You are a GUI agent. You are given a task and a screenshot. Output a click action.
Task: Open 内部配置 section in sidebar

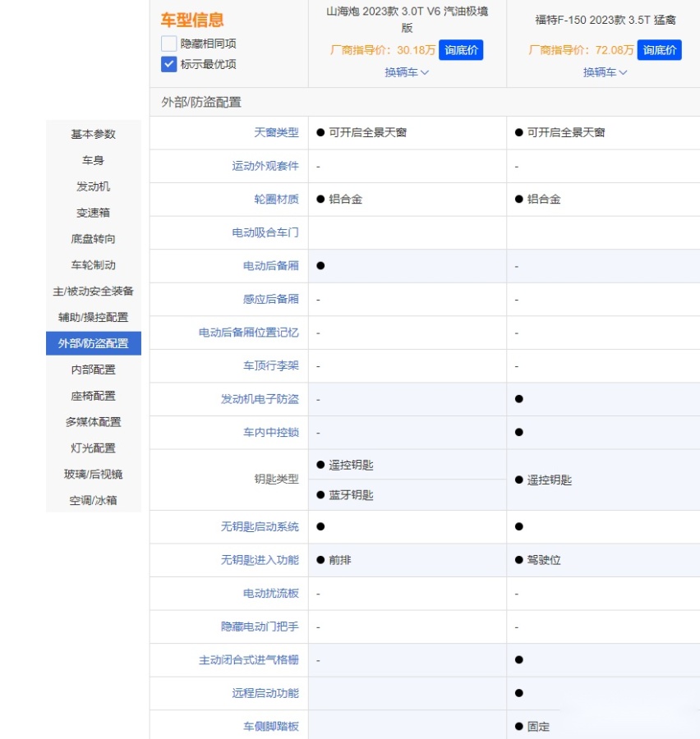click(94, 369)
